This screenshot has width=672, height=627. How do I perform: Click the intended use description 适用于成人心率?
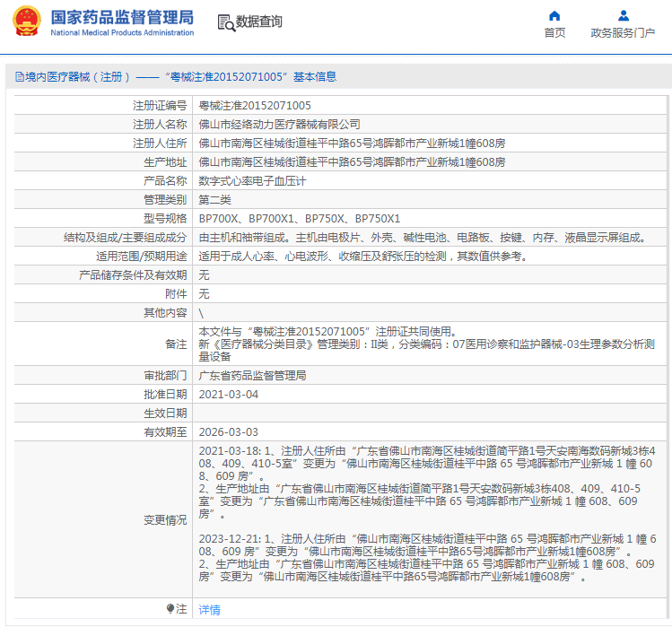[x=363, y=257]
